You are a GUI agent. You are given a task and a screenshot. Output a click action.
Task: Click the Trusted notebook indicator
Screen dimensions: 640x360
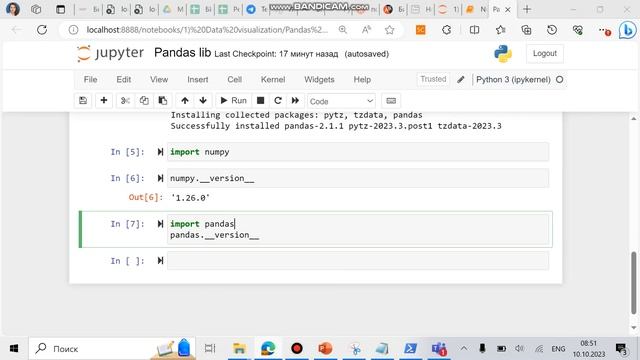[x=433, y=79]
